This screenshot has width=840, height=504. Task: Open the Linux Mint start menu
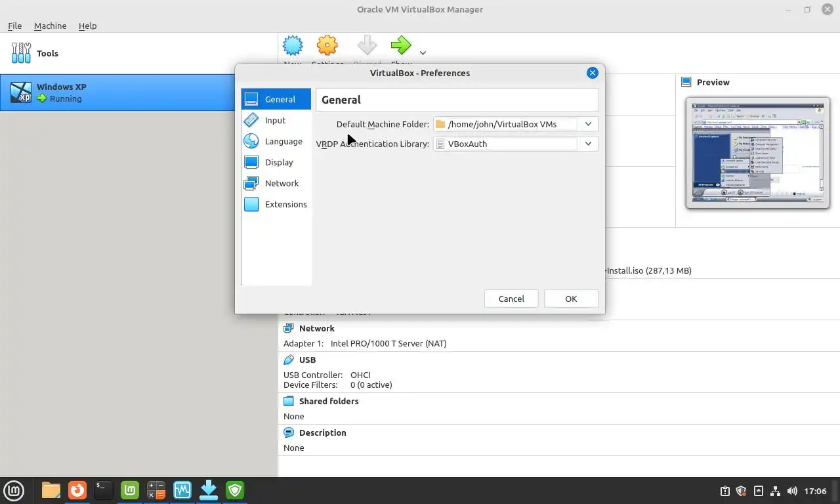[x=14, y=490]
